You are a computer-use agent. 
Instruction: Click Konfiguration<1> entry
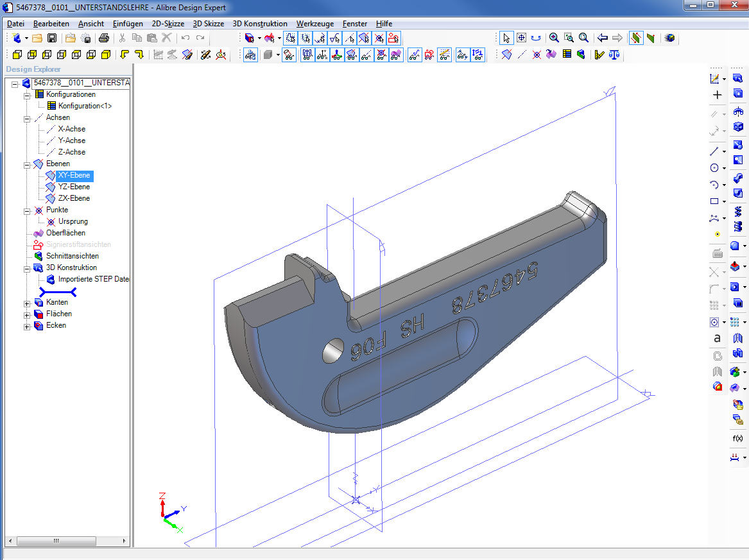tap(85, 106)
